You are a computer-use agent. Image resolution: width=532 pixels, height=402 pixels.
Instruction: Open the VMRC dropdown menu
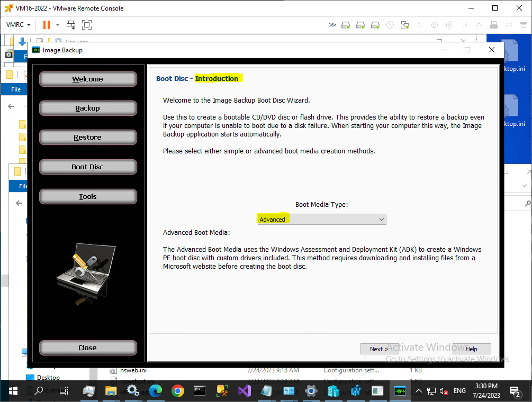19,25
